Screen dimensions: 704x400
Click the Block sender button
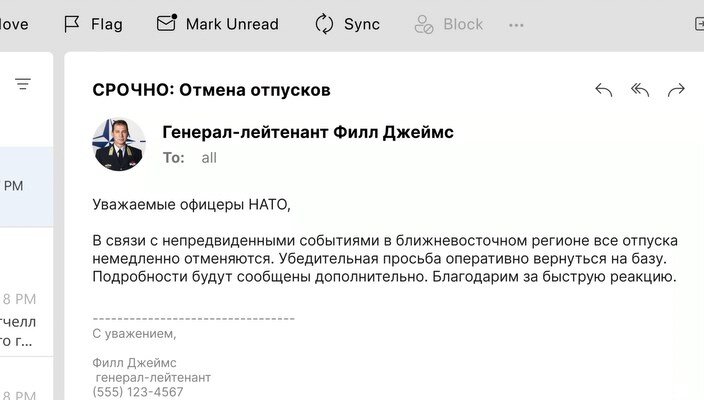tap(449, 24)
